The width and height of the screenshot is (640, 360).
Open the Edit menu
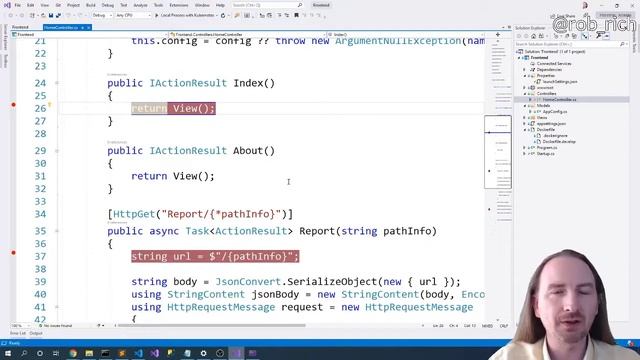coord(31,5)
